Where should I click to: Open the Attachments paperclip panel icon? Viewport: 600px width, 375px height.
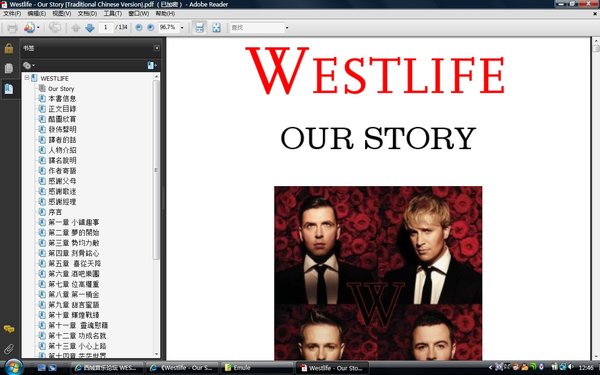[x=9, y=349]
